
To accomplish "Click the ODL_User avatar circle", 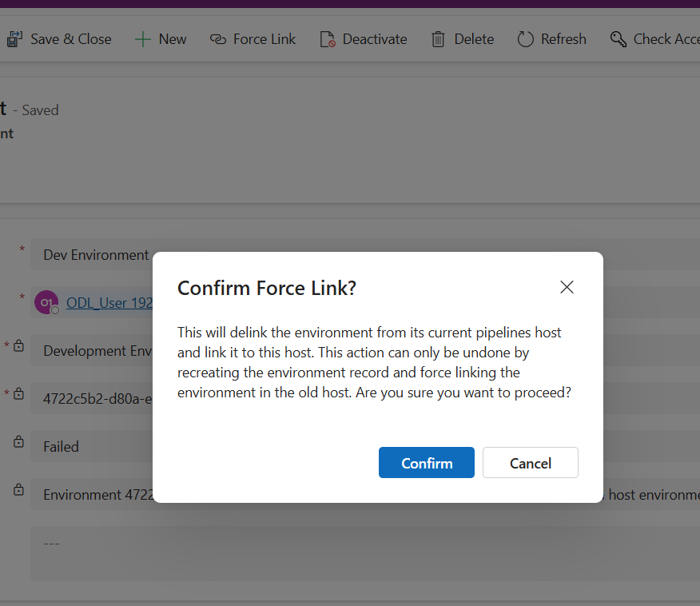I will pos(46,302).
